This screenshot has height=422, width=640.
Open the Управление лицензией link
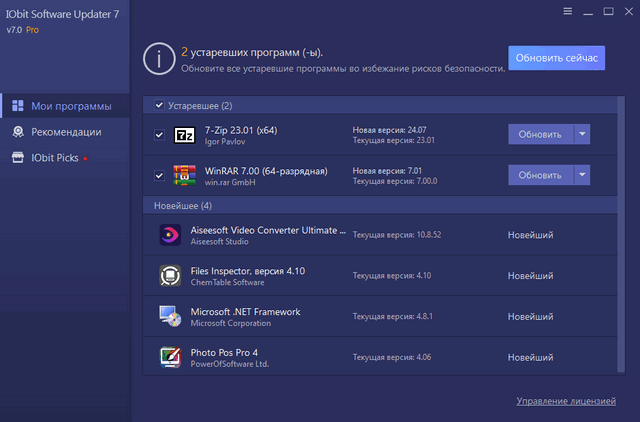click(x=565, y=401)
